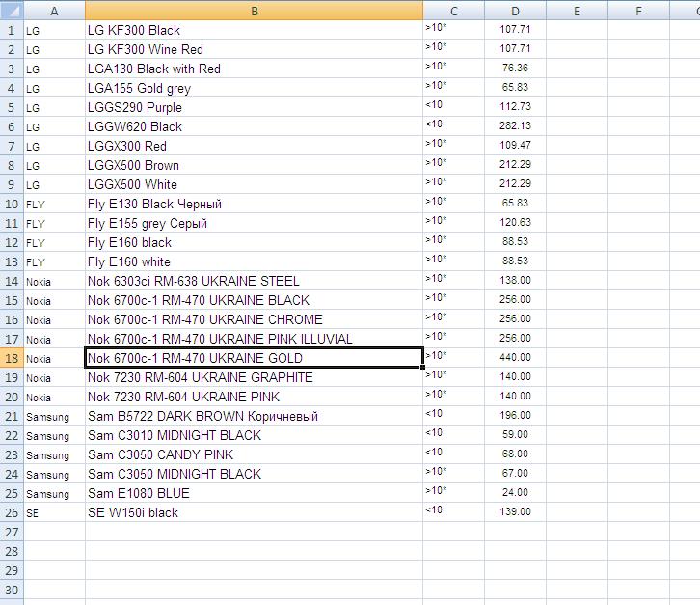700x605 pixels.
Task: Click selected cell 'Nok 6700c-1 RM-470 UKRAINE GOLD'
Action: (254, 358)
